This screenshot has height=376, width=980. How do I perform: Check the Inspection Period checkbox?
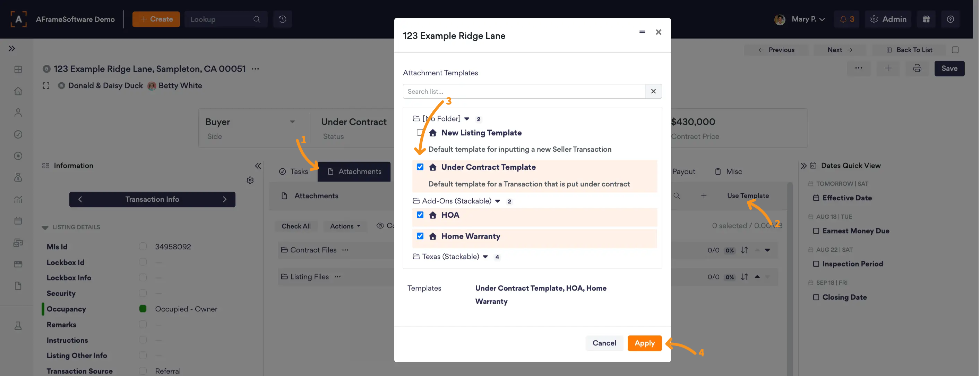click(x=816, y=264)
